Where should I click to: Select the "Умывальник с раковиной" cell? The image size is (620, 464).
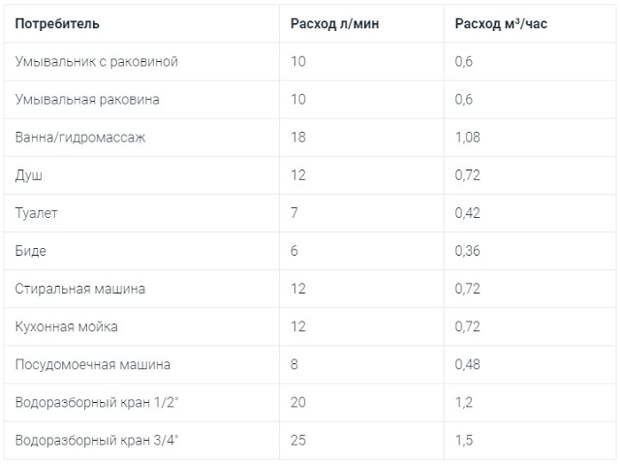coord(97,62)
